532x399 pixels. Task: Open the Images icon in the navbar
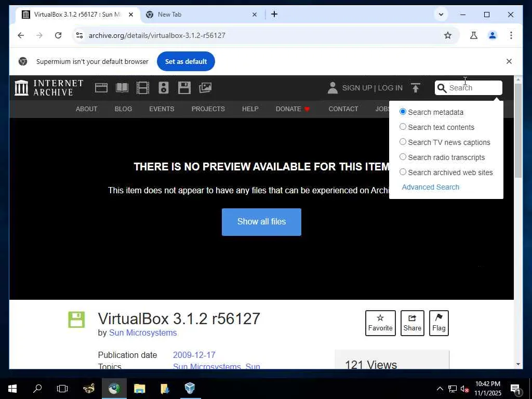(205, 88)
